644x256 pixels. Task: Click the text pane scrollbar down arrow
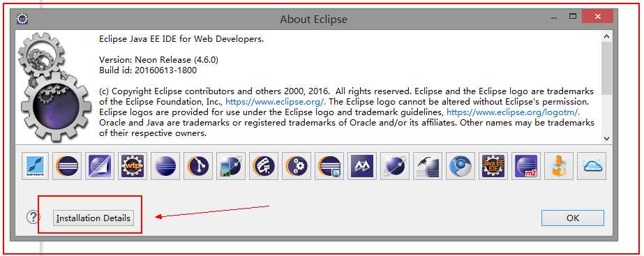tap(606, 139)
